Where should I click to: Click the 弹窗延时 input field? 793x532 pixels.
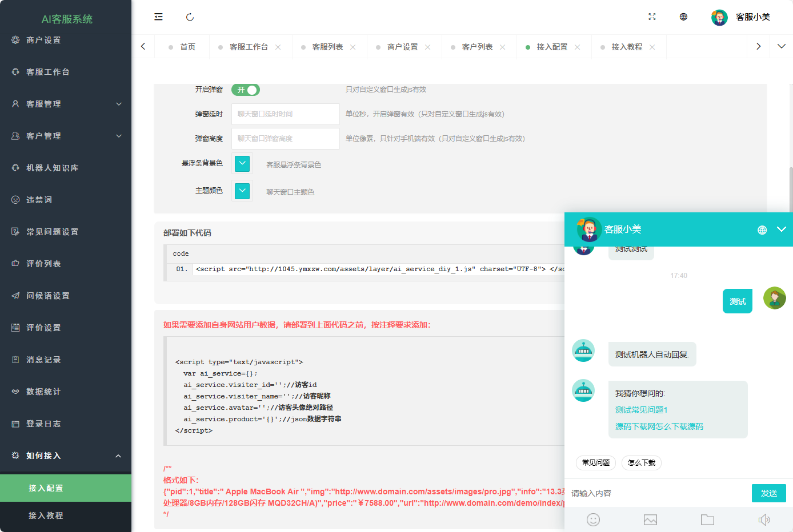(x=286, y=114)
